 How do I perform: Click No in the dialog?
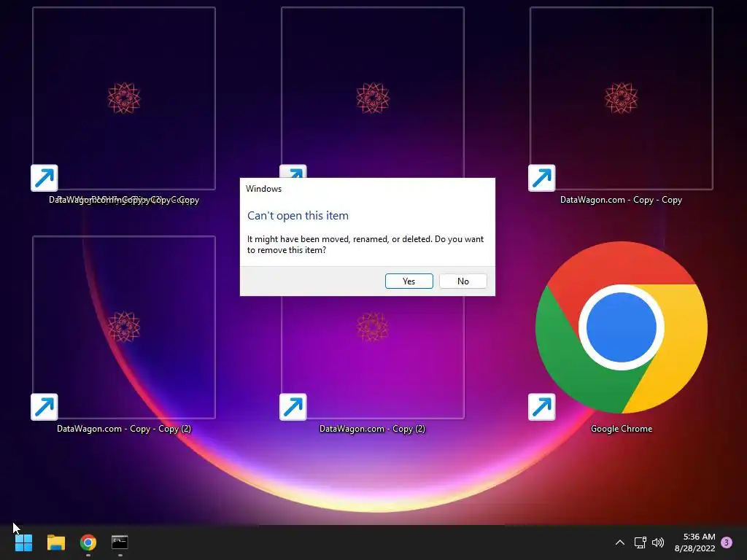pos(462,281)
